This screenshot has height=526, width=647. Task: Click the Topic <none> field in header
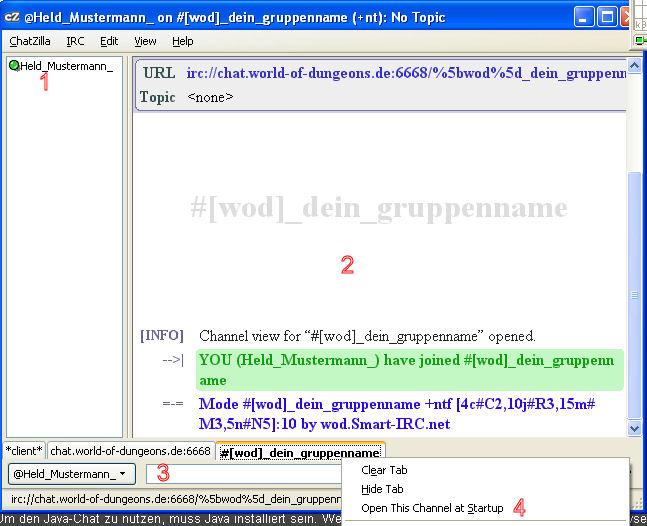(x=210, y=97)
